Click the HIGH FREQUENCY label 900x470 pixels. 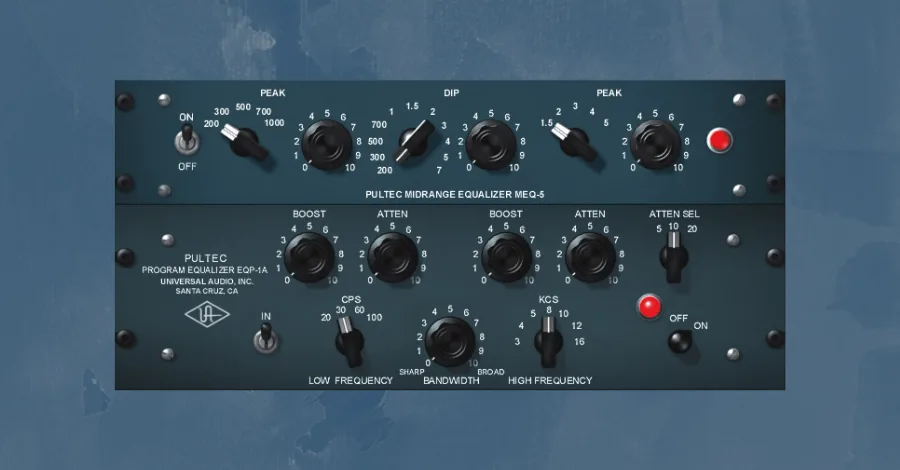tap(550, 380)
